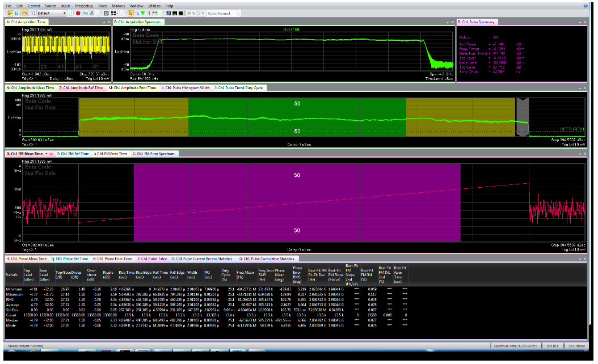Toggle the orange loop/restart toolbar button
The height and width of the screenshot is (364, 598).
point(24,13)
